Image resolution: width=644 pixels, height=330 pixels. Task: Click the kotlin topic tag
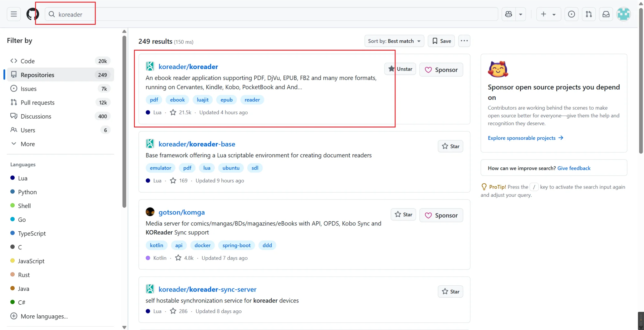[x=156, y=245]
